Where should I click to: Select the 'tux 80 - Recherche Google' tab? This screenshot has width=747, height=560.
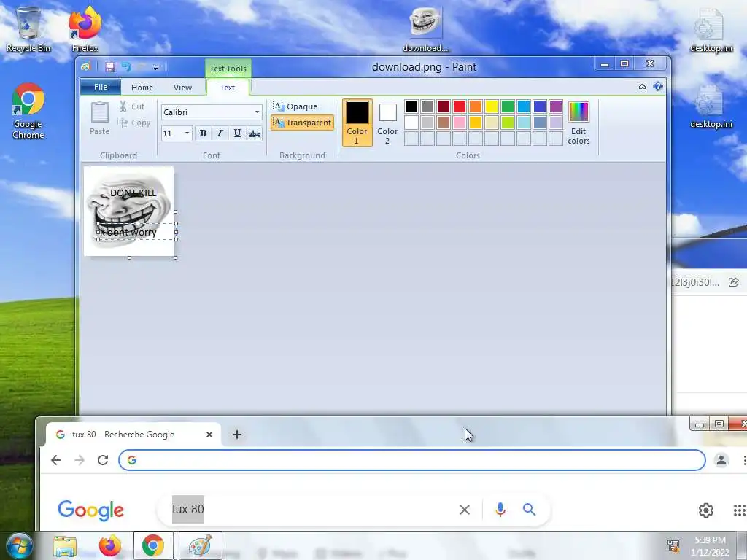coord(133,435)
